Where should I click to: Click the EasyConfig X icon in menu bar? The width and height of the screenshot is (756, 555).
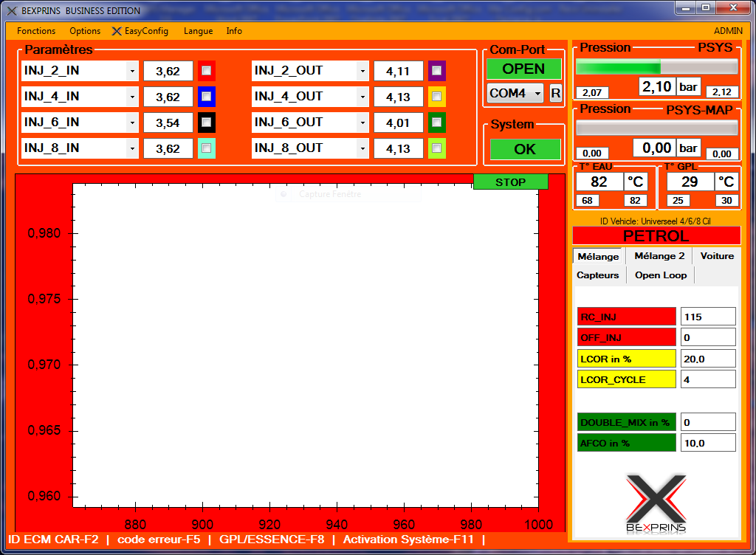point(117,31)
